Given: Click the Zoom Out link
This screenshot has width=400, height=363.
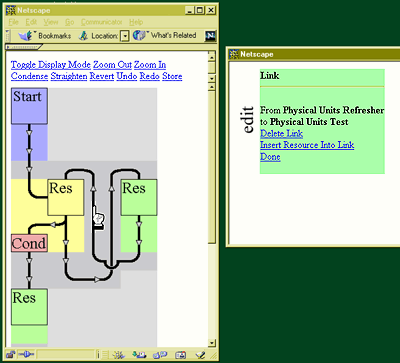Looking at the screenshot, I should 112,65.
